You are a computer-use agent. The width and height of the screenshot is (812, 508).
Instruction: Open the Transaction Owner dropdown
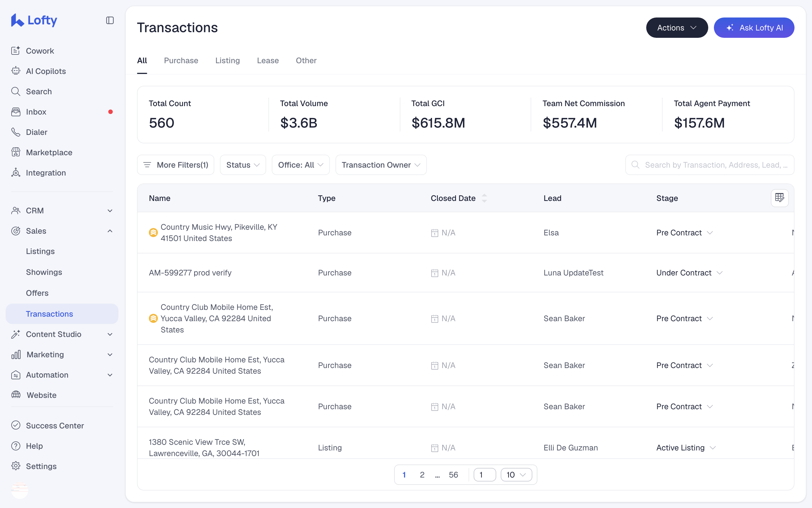pyautogui.click(x=381, y=165)
